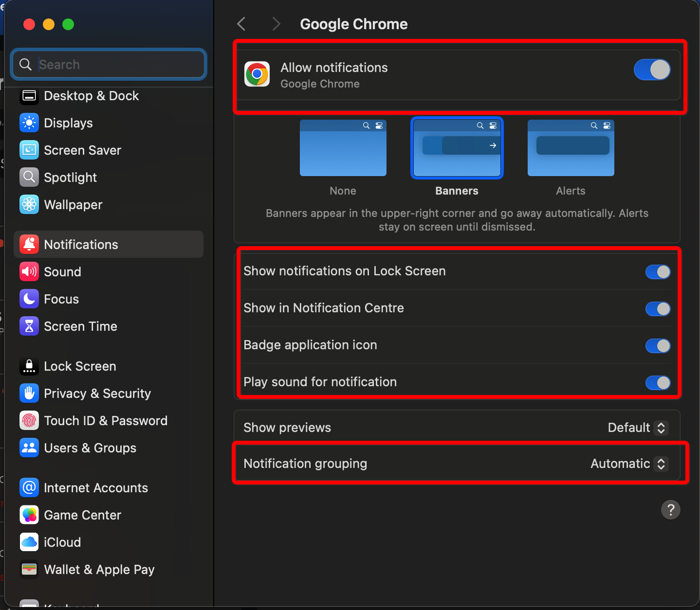Click the Spotlight magnifier icon

pyautogui.click(x=29, y=178)
